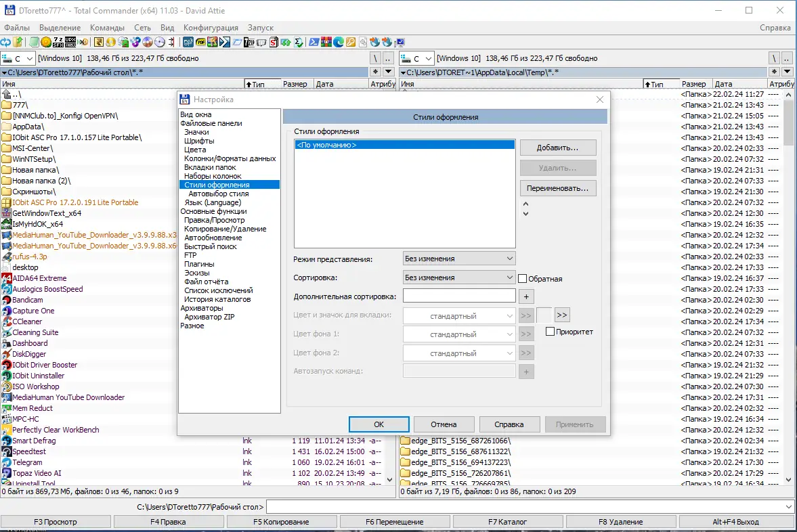
Task: Select <По умолчанию> style in the list
Action: 405,145
